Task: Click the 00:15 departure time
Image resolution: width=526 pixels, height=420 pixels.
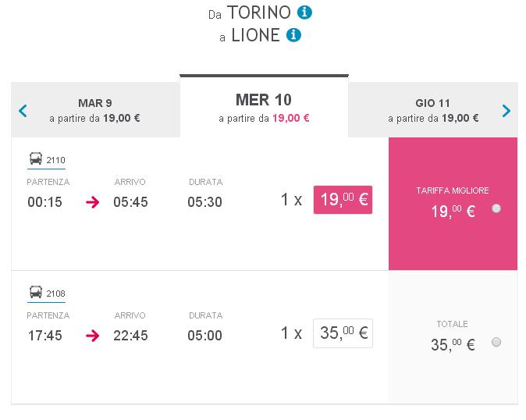Action: coord(45,202)
